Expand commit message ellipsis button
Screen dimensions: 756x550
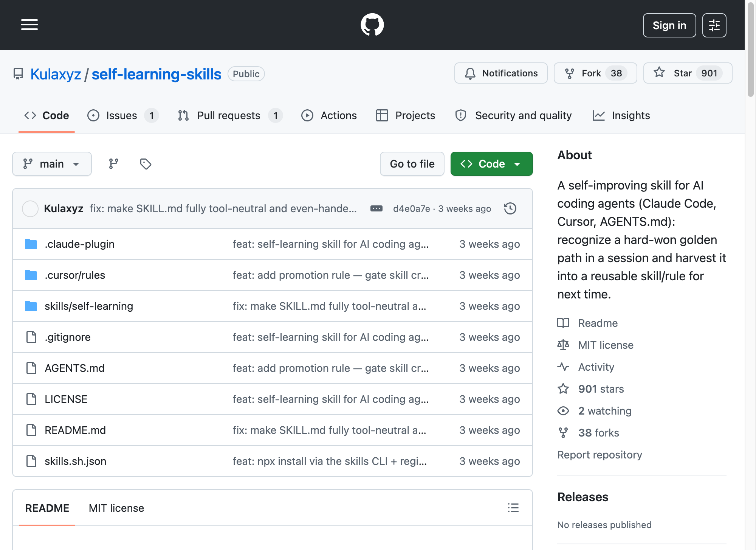376,208
